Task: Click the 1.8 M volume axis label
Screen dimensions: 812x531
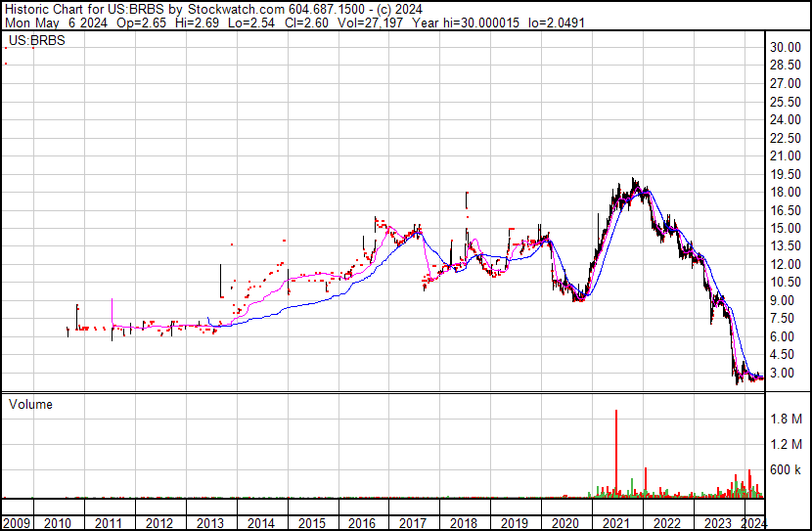Action: [787, 419]
